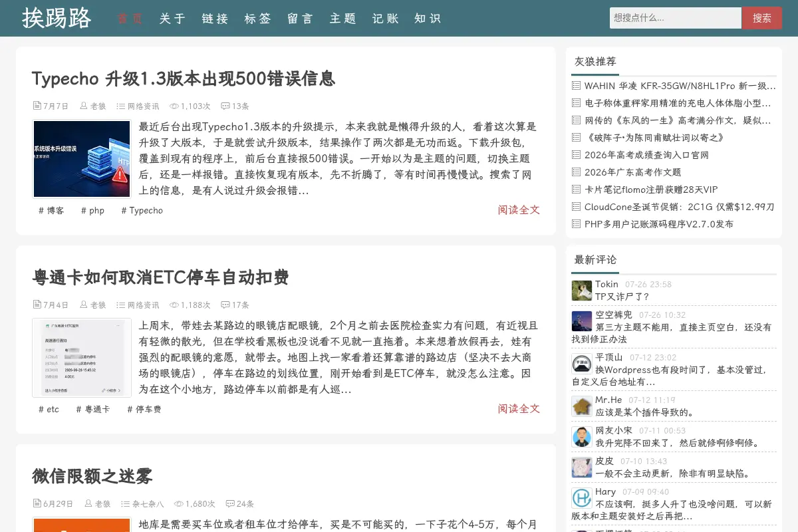
Task: Click 网友小宋's avatar in latest comments
Action: (582, 437)
